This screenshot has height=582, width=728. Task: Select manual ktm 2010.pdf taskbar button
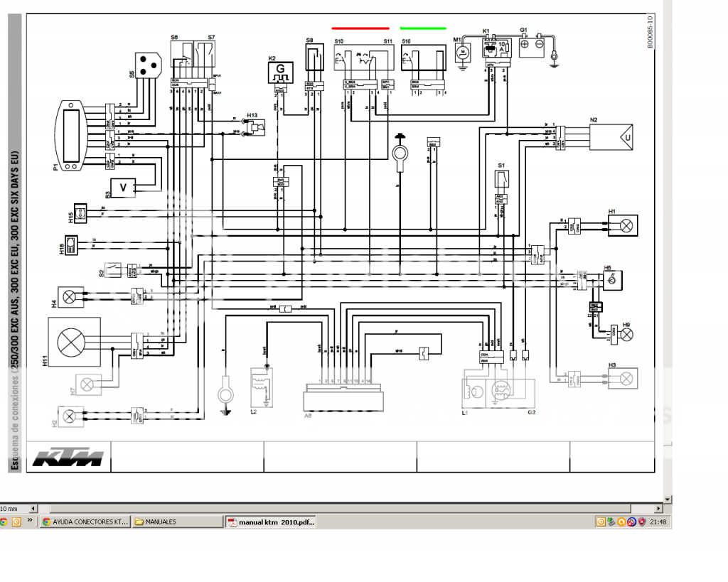(x=272, y=522)
